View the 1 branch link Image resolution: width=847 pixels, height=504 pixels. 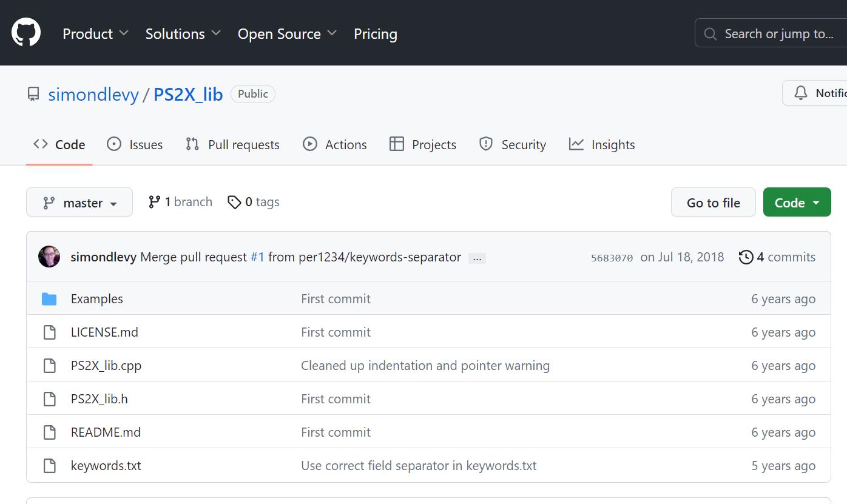point(180,202)
